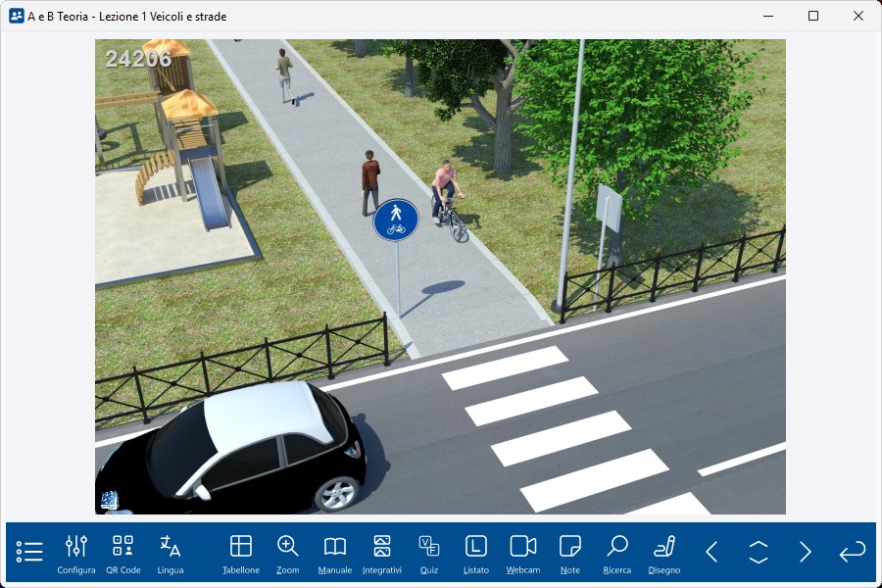882x588 pixels.
Task: Open the Listato view
Action: [476, 553]
